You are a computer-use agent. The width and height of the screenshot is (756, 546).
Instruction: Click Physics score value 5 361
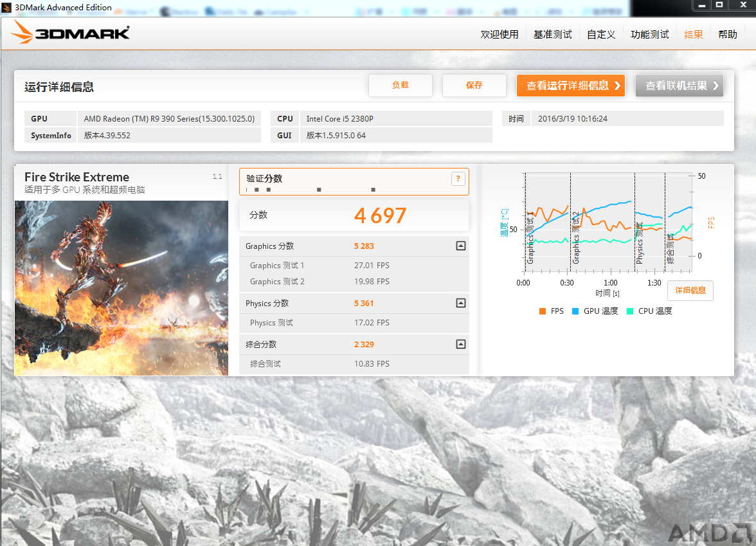(x=364, y=304)
